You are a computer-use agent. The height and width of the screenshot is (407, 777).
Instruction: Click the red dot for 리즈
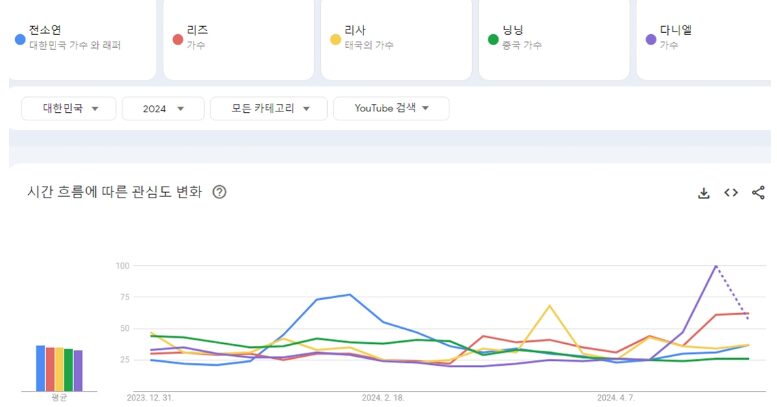click(x=178, y=39)
